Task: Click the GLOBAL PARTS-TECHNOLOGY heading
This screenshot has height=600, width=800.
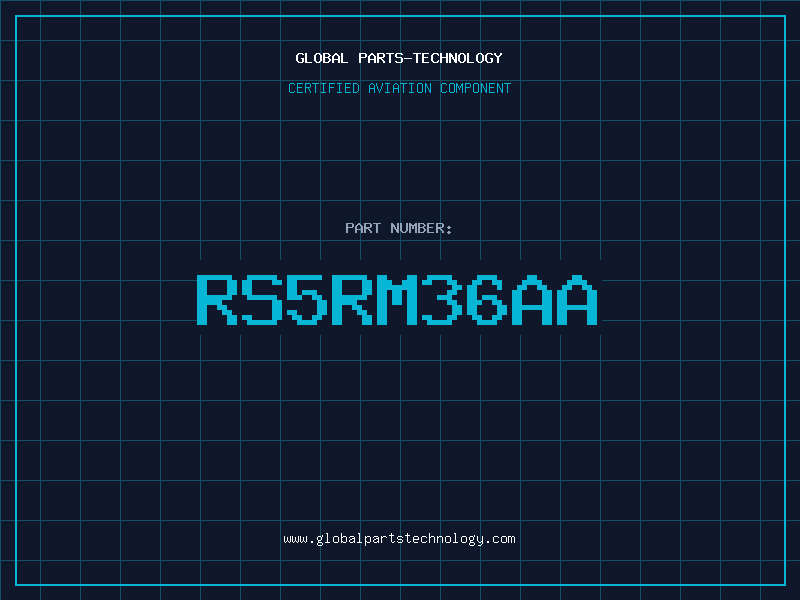Action: coord(399,58)
